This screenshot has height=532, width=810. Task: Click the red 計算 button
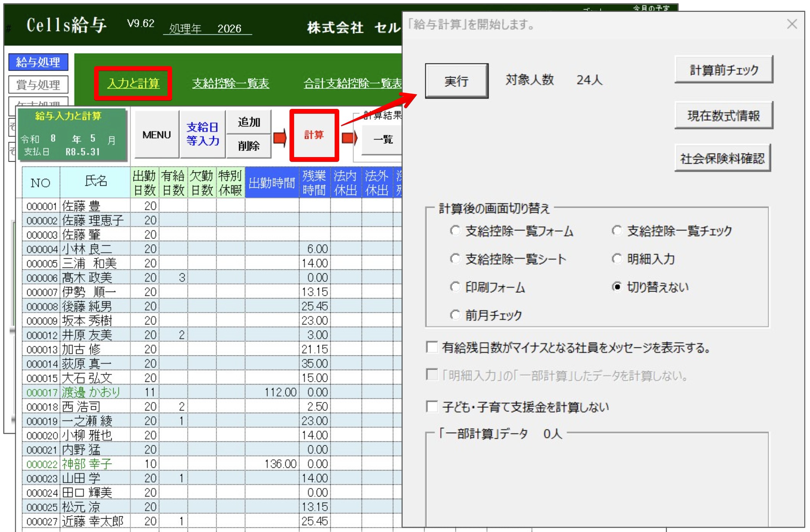click(x=314, y=136)
